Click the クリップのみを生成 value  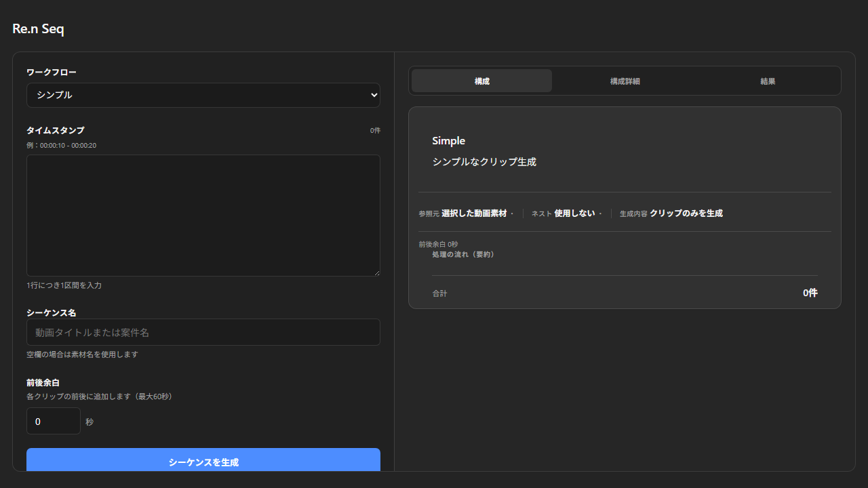pyautogui.click(x=686, y=213)
